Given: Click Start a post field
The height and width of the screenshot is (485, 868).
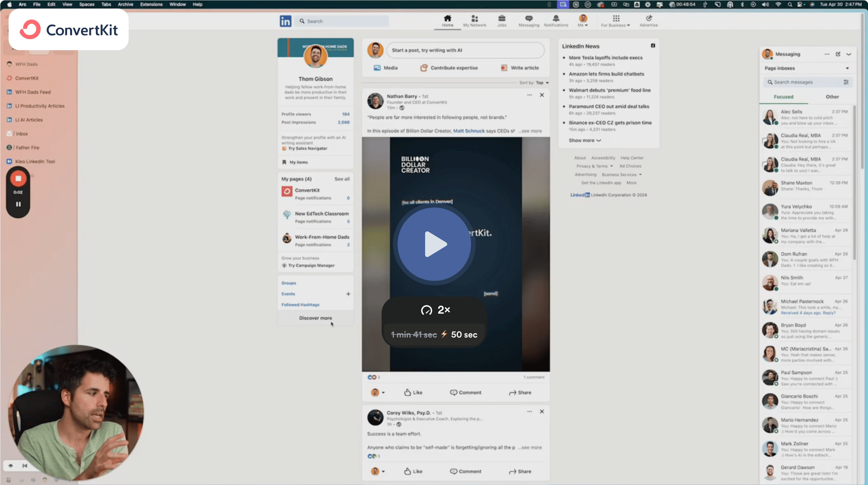Looking at the screenshot, I should click(x=465, y=50).
